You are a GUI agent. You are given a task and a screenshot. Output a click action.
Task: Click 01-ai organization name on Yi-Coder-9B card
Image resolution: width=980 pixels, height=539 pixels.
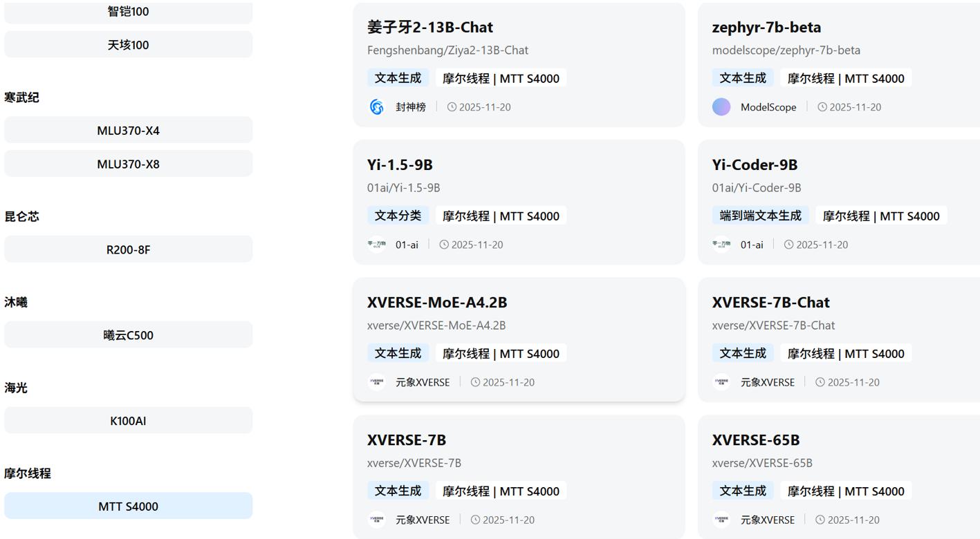click(752, 245)
